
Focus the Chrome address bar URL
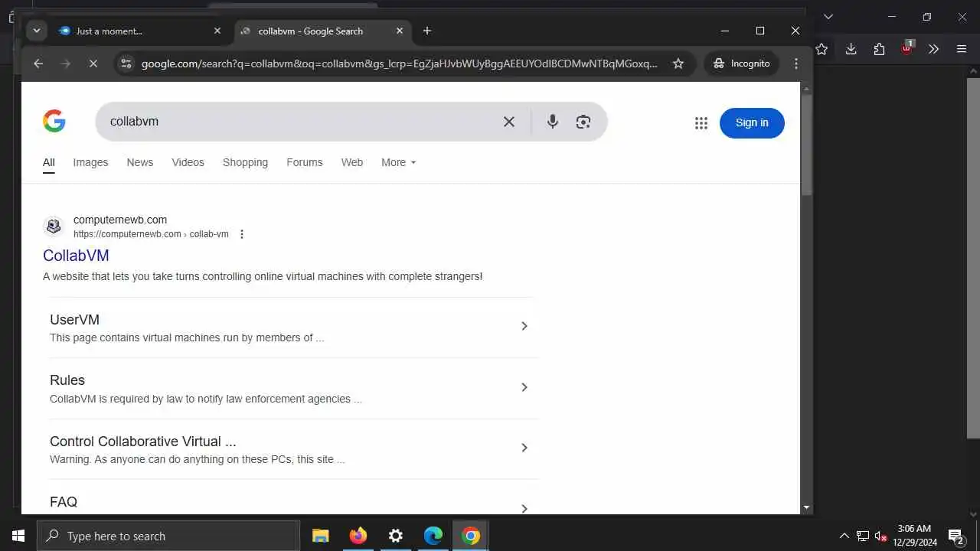[x=399, y=64]
